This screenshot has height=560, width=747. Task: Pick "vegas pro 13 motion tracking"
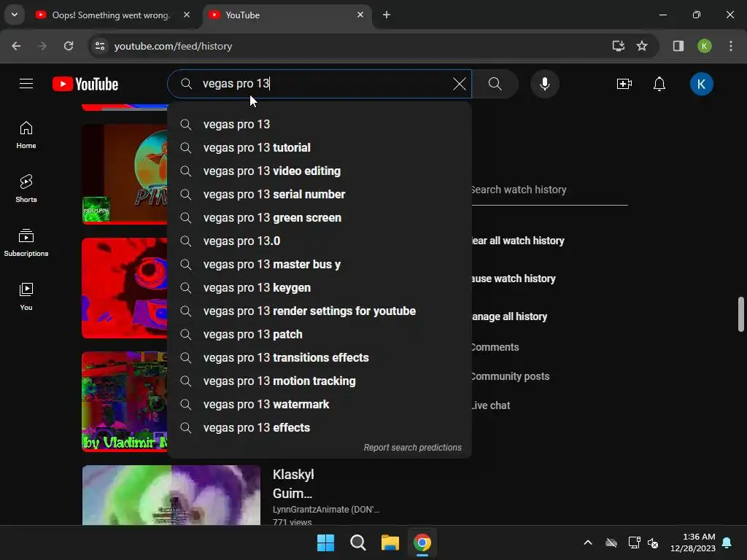pos(320,381)
